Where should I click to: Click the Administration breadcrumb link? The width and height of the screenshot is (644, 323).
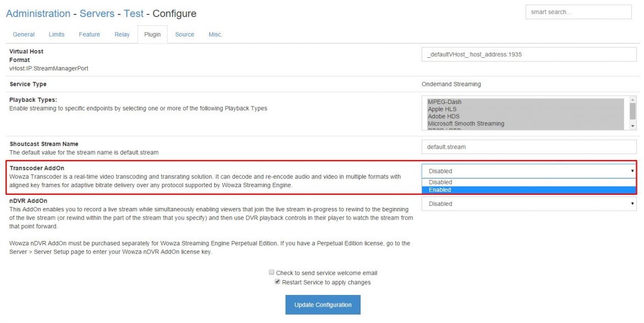38,13
